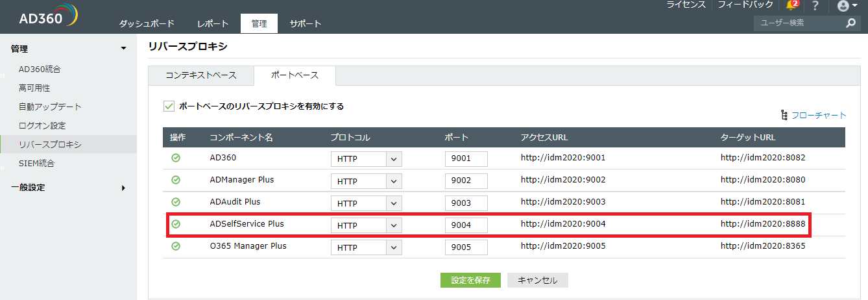Image resolution: width=868 pixels, height=300 pixels.
Task: Click the port field showing 9002
Action: coord(466,181)
